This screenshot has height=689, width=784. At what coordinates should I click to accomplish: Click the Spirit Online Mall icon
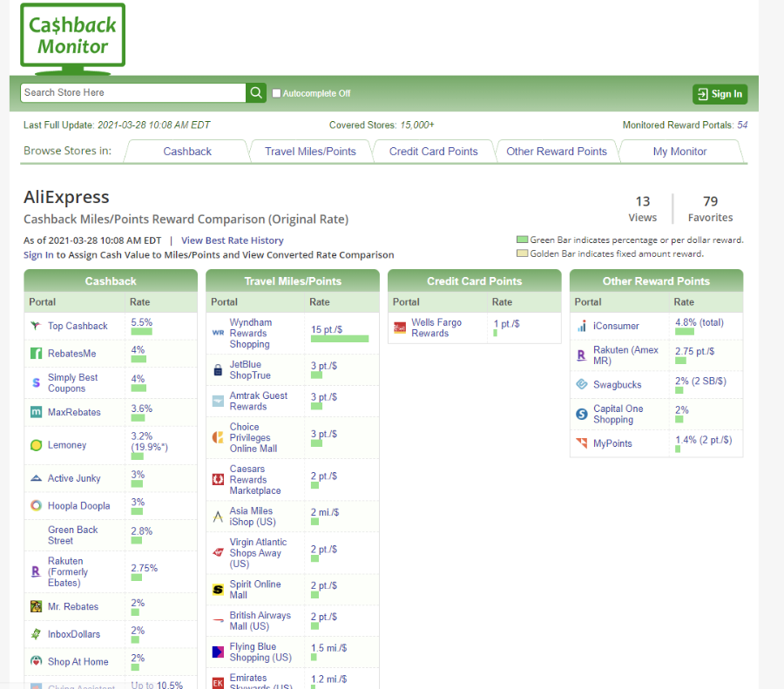coord(218,590)
